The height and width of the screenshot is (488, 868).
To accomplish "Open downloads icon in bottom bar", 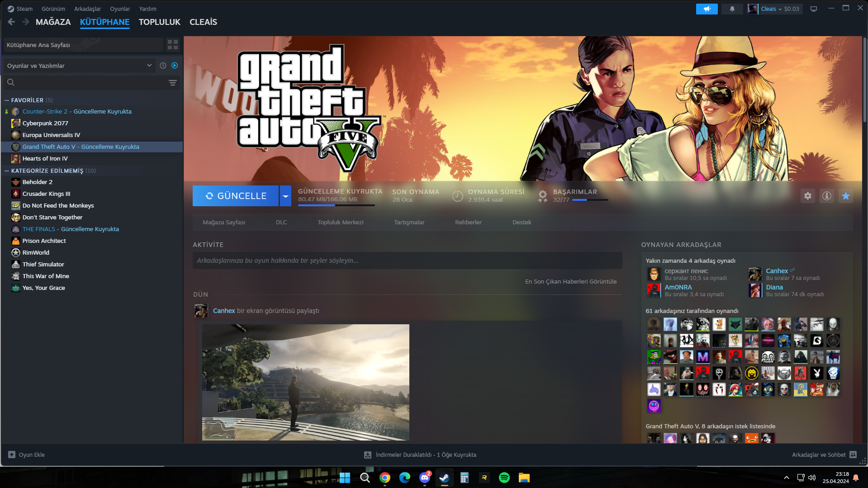I will pyautogui.click(x=368, y=455).
